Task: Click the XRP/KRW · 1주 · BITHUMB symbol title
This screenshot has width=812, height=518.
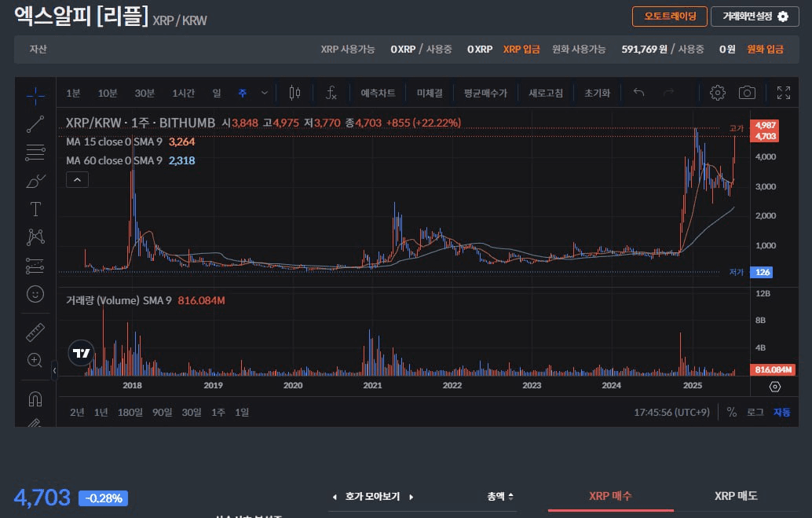Action: (141, 123)
